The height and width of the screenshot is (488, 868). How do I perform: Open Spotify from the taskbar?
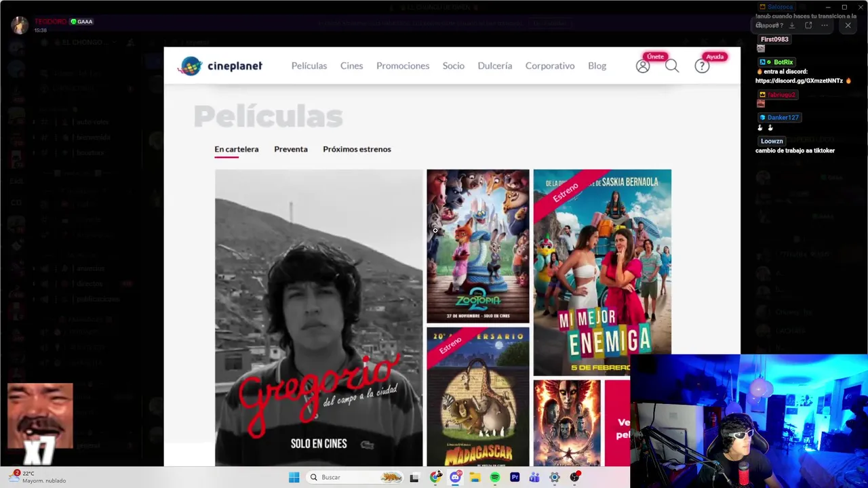click(494, 477)
